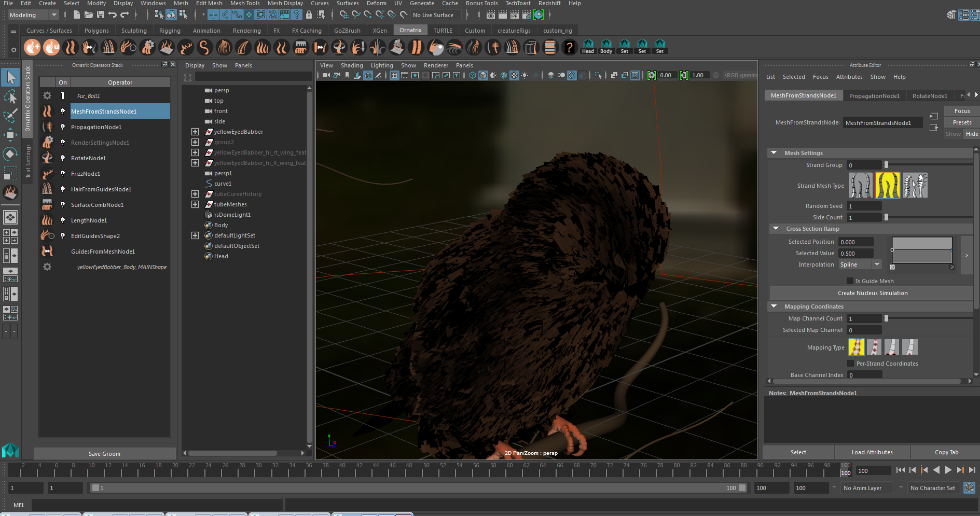
Task: Click the Play forwards button
Action: (948, 470)
